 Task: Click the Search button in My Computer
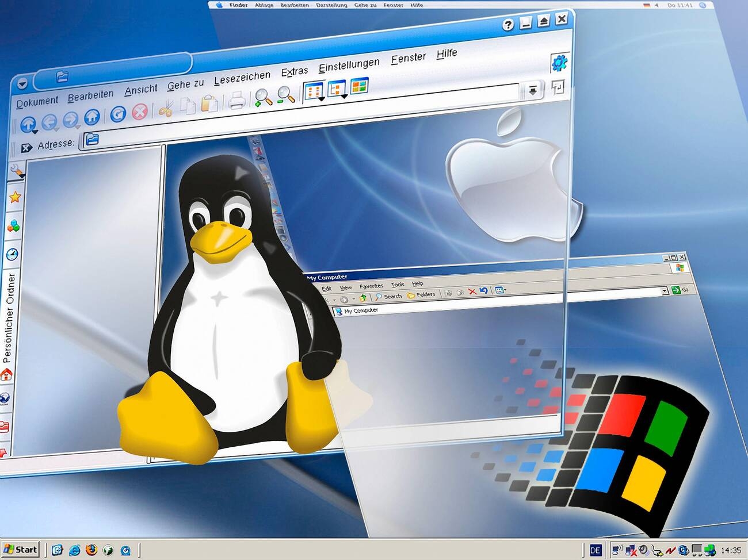[388, 297]
